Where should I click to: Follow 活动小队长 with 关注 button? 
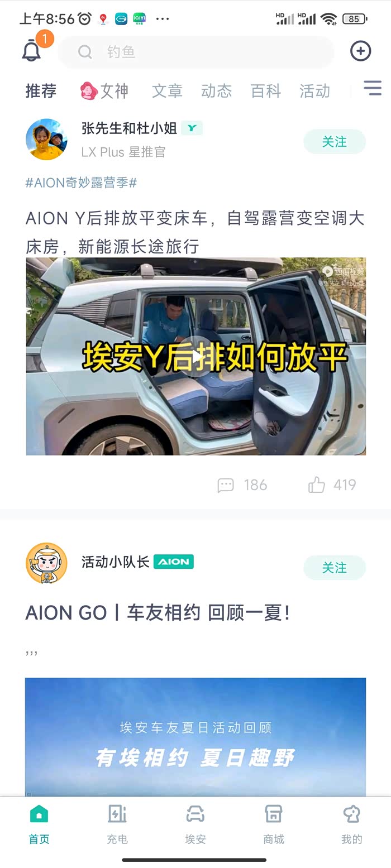[335, 568]
